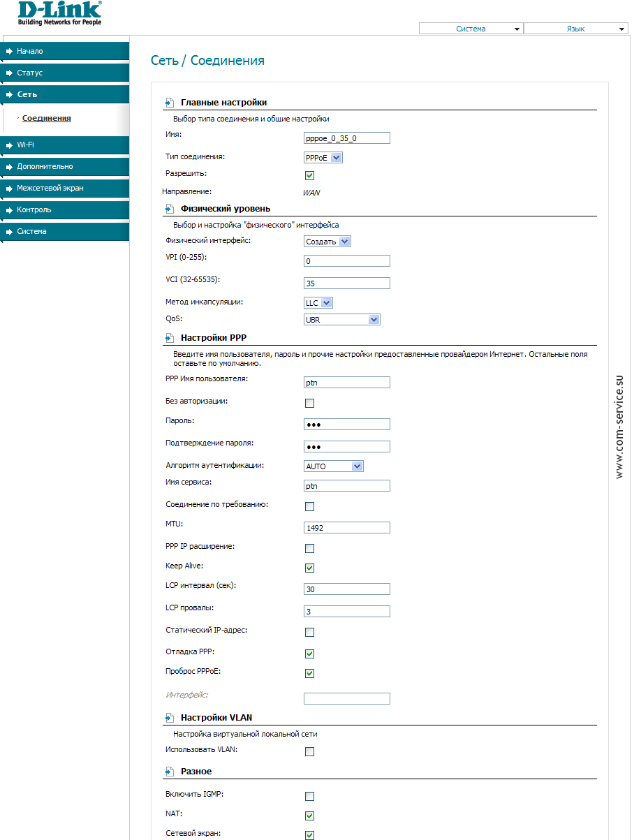Click the Соединения submenu link
Screen dimensions: 641x840
click(47, 119)
